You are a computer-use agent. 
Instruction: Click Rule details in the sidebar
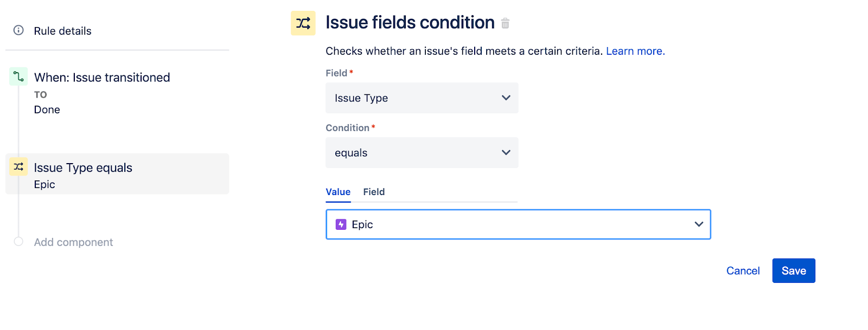point(62,31)
